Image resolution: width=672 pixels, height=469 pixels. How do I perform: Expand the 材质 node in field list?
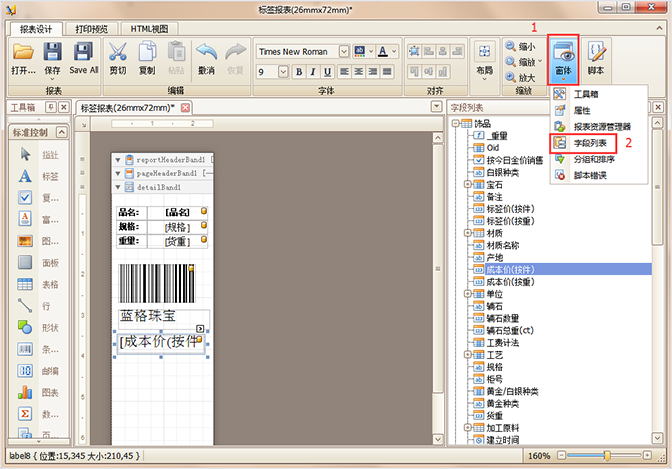click(x=467, y=232)
